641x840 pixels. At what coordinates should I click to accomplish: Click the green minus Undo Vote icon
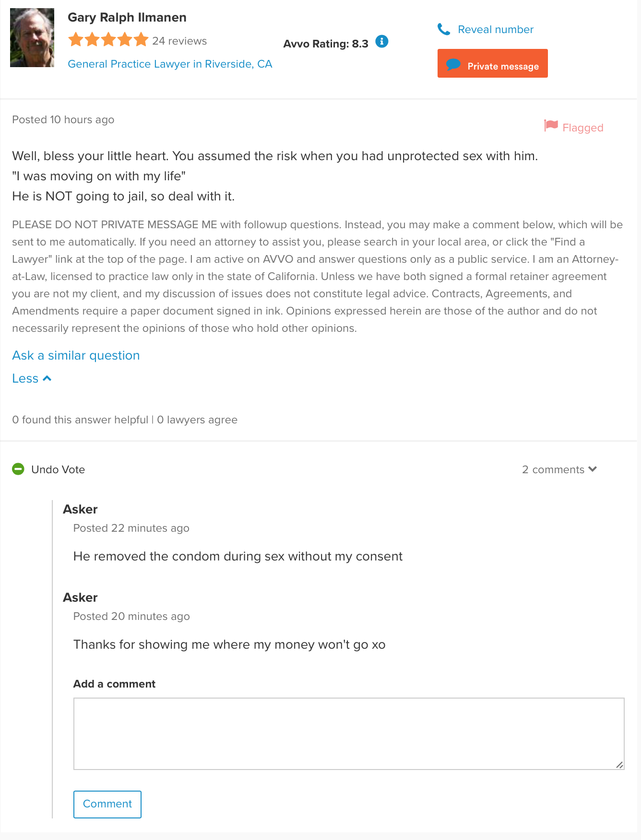[18, 469]
